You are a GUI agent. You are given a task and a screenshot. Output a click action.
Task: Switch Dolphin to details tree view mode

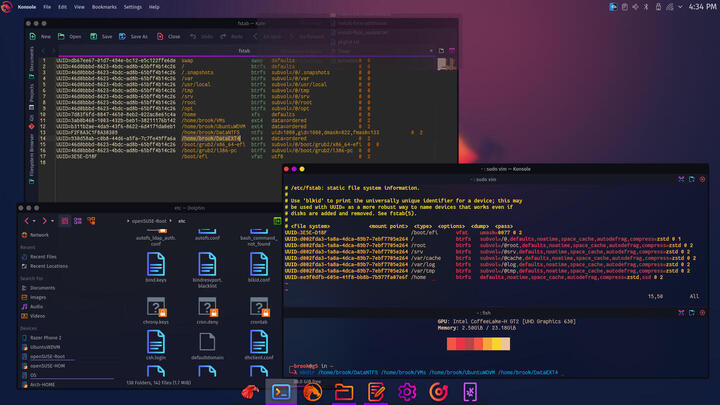pyautogui.click(x=91, y=221)
